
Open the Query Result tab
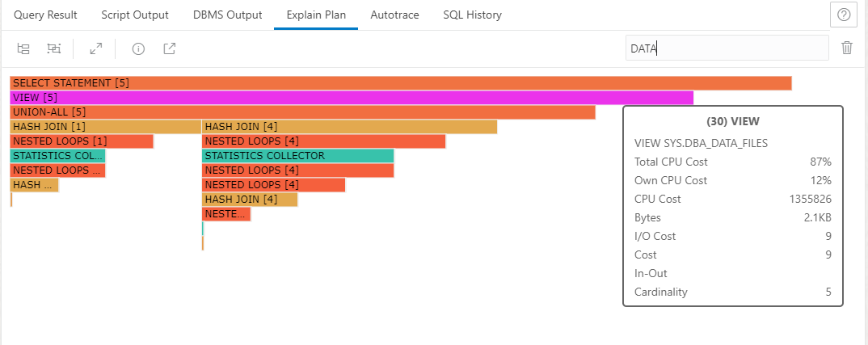45,15
